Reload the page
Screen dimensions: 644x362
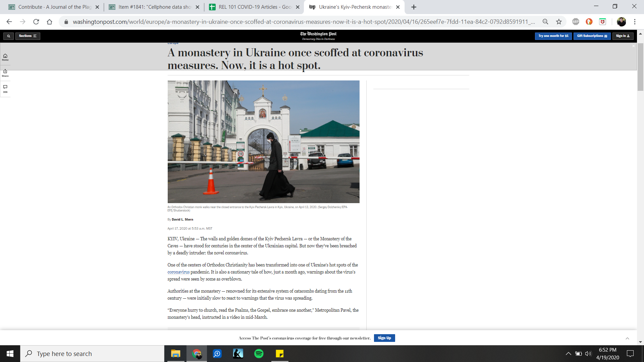point(36,22)
